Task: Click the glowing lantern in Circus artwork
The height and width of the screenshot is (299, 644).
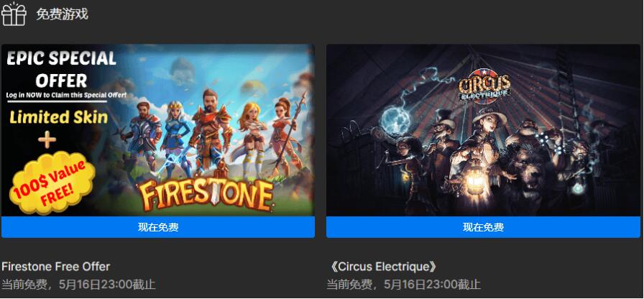Action: pyautogui.click(x=474, y=178)
